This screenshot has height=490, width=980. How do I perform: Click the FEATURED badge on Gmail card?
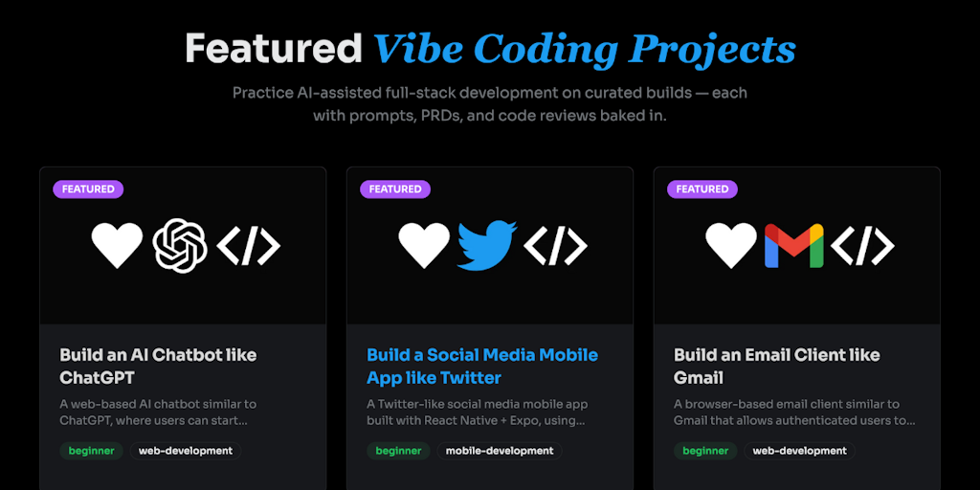click(x=702, y=189)
